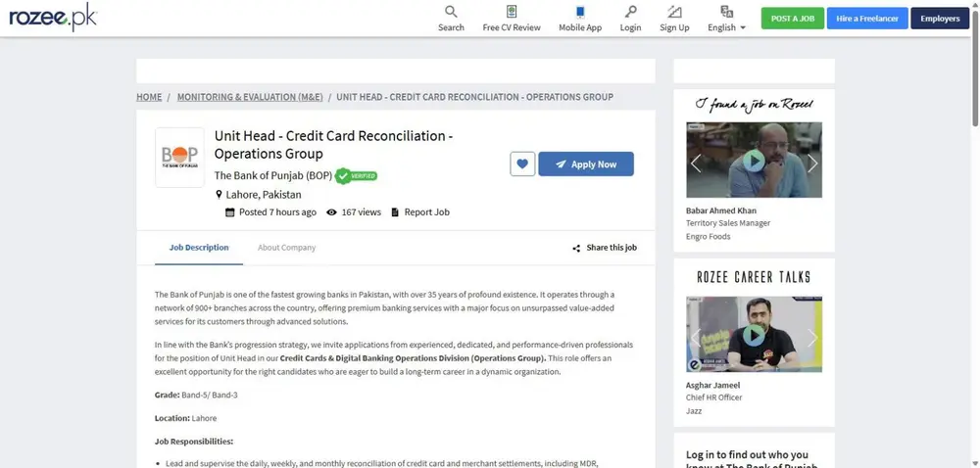980x468 pixels.
Task: Open Monitoring & Evaluation (M&E) breadcrumb
Action: pos(250,97)
